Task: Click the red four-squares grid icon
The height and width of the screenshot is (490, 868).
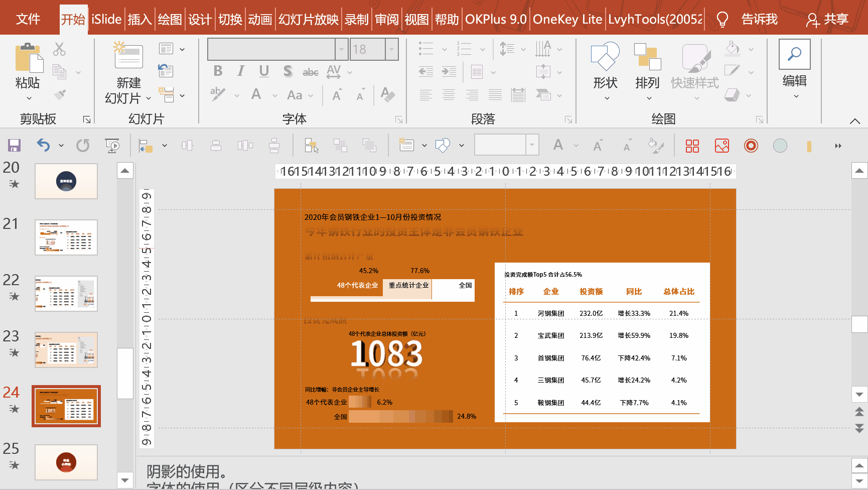Action: pos(692,146)
